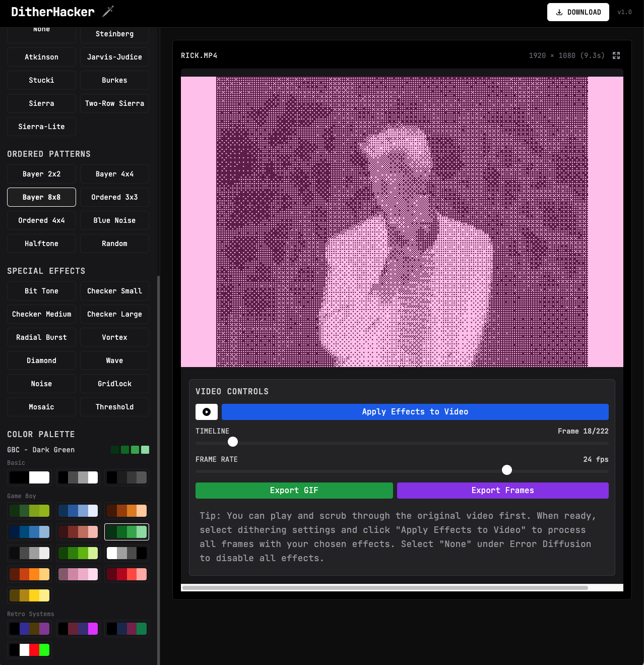Choose the Threshold effect
Screen dimensions: 644x665
coord(114,407)
